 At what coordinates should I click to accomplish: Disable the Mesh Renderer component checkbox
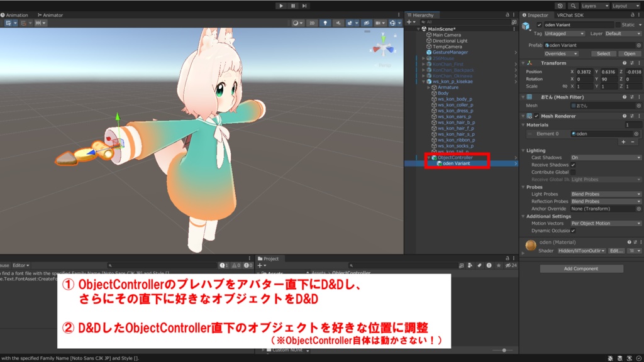pyautogui.click(x=536, y=116)
